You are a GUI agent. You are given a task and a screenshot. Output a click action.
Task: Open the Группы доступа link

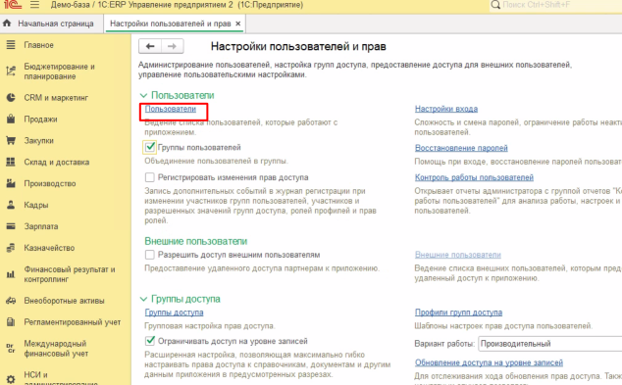[174, 312]
